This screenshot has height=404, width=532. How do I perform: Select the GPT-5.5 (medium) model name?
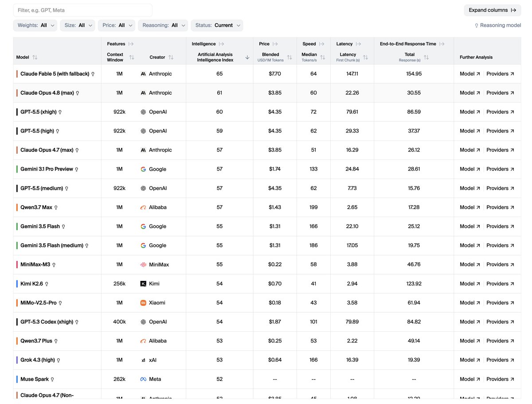pos(42,188)
